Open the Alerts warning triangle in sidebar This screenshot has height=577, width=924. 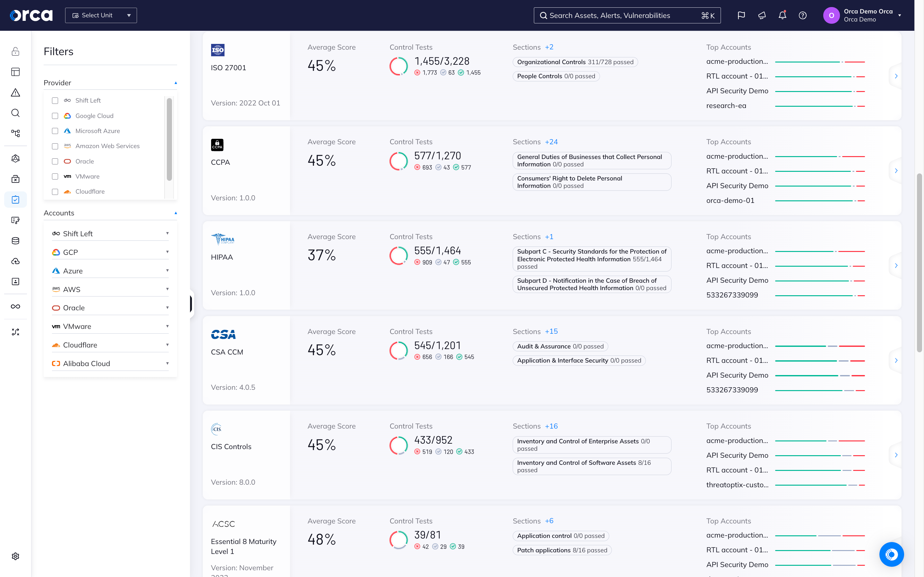coord(15,92)
